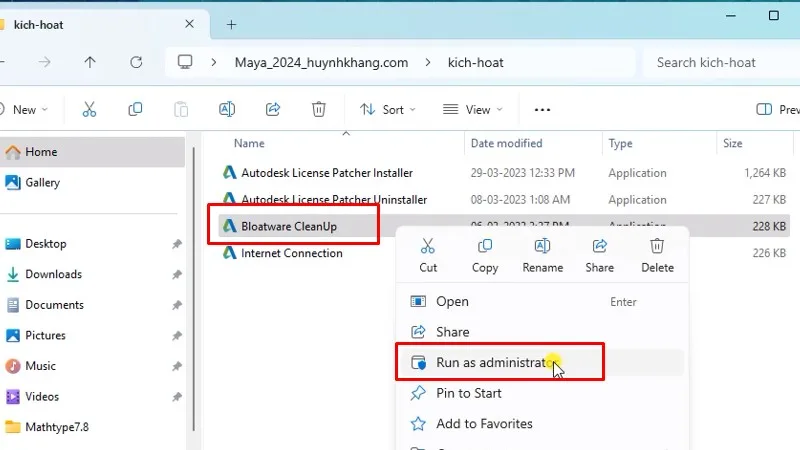Viewport: 800px width, 450px height.
Task: Click the navigation pane scrollbar
Action: (194, 288)
